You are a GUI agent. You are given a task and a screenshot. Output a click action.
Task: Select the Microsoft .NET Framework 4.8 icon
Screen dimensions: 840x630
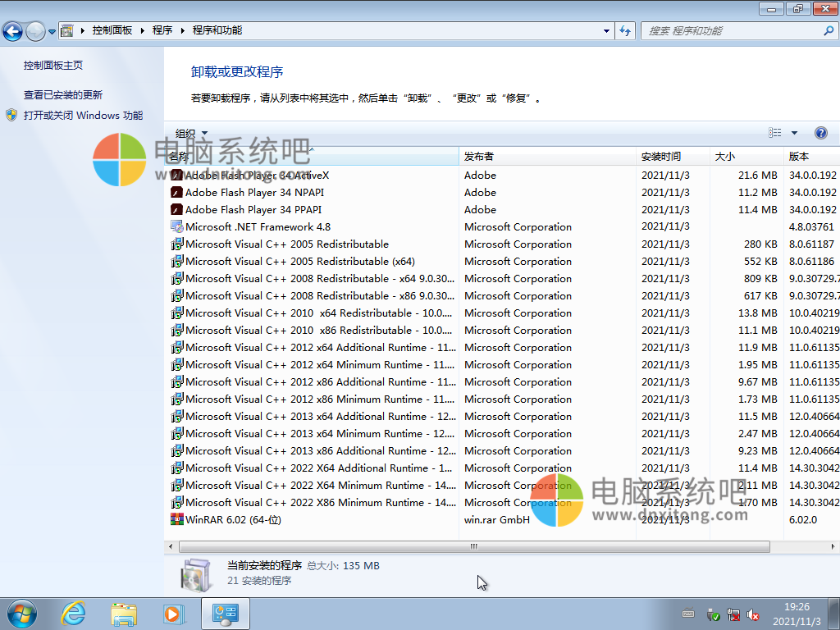pos(176,226)
